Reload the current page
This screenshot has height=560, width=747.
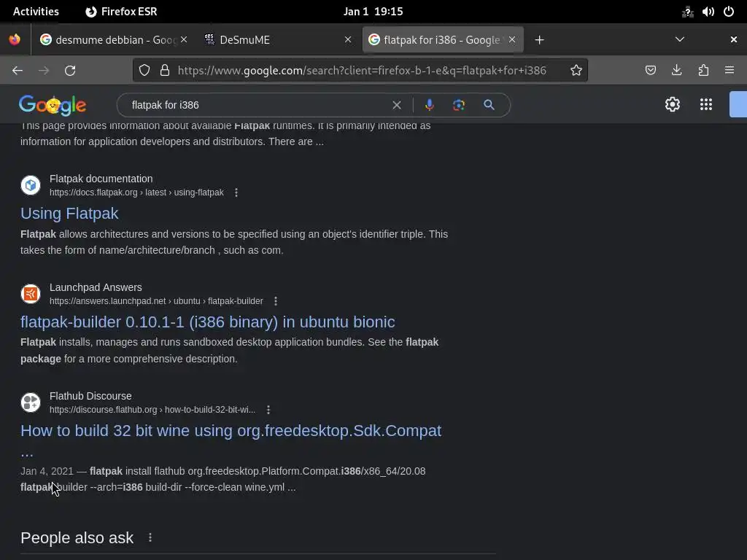[x=70, y=71]
